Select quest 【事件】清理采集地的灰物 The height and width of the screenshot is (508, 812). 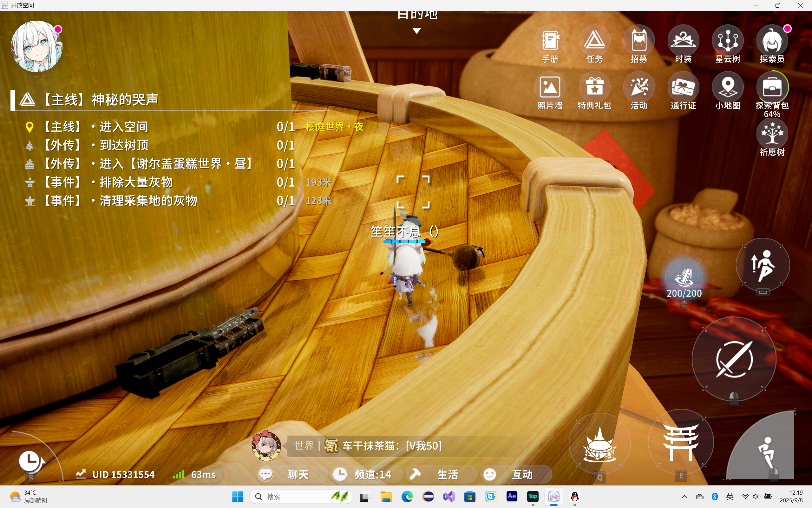(x=161, y=201)
